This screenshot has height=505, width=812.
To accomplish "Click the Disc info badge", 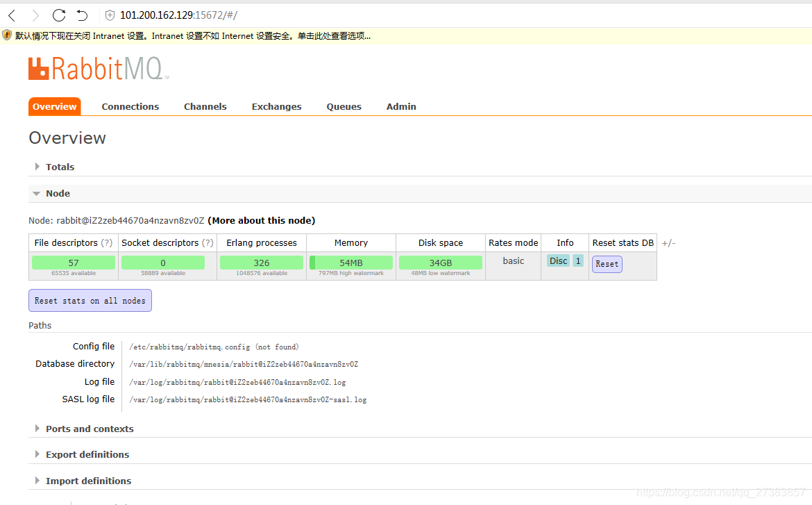I will tap(558, 260).
